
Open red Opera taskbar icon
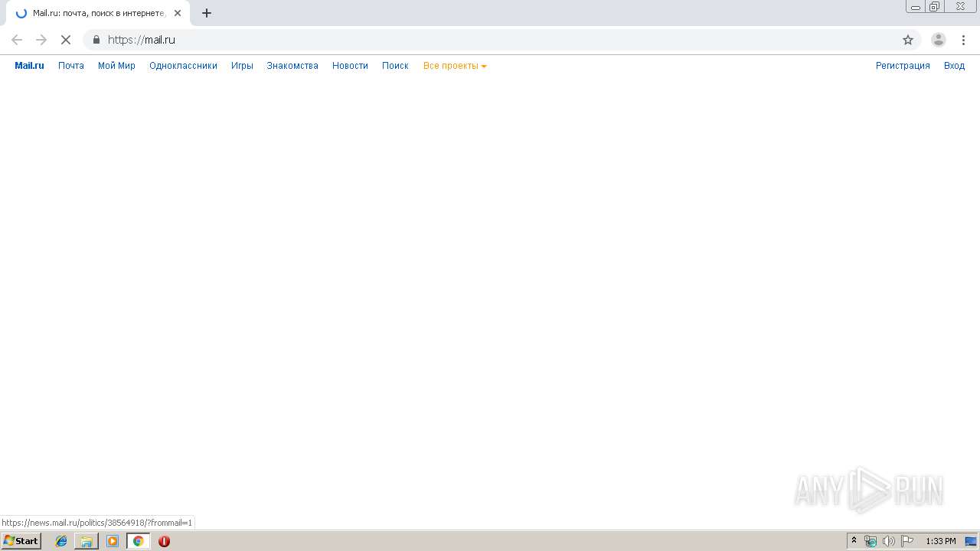point(164,541)
